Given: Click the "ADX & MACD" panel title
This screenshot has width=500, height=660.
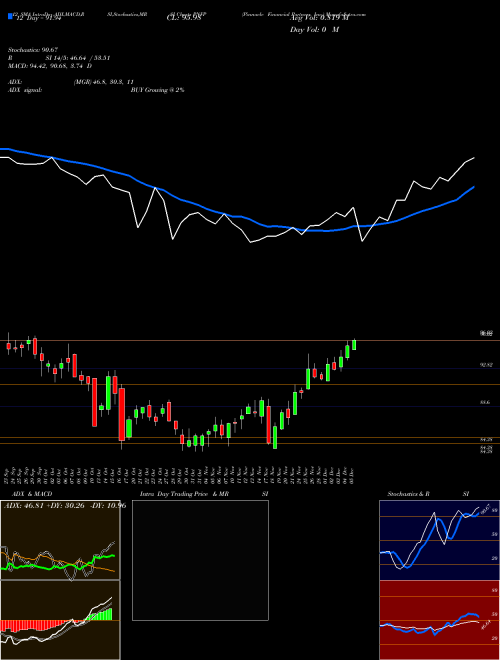Looking at the screenshot, I should [x=32, y=494].
